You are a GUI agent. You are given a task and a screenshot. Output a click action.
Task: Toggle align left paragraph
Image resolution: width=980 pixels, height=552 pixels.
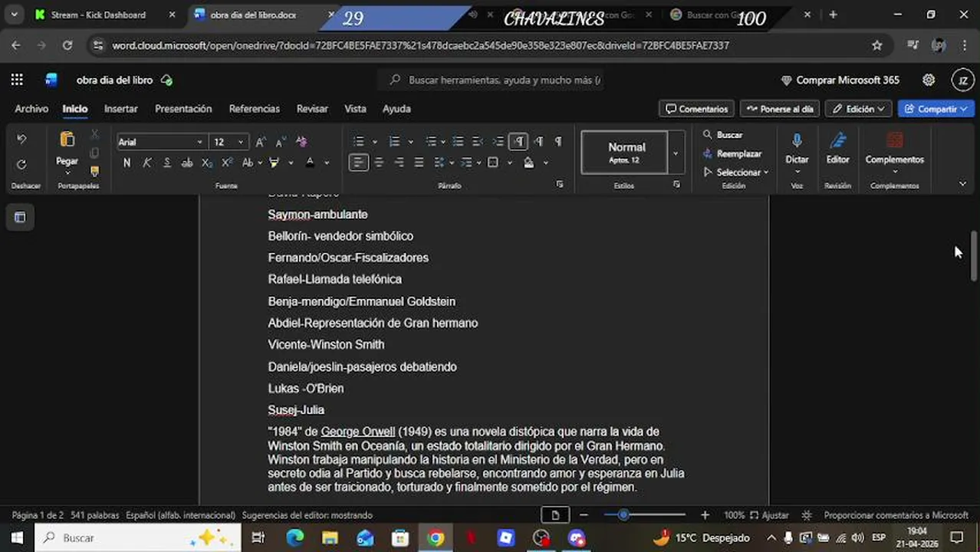[358, 163]
